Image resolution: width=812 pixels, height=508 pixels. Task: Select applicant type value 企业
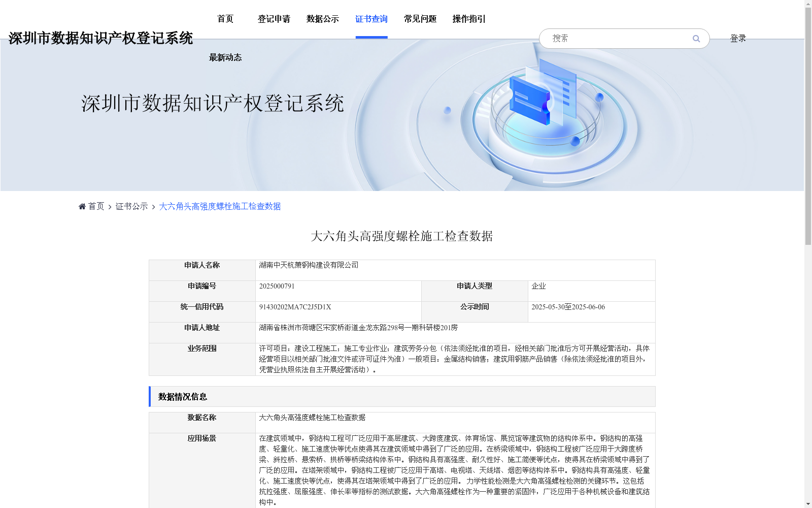pyautogui.click(x=538, y=286)
